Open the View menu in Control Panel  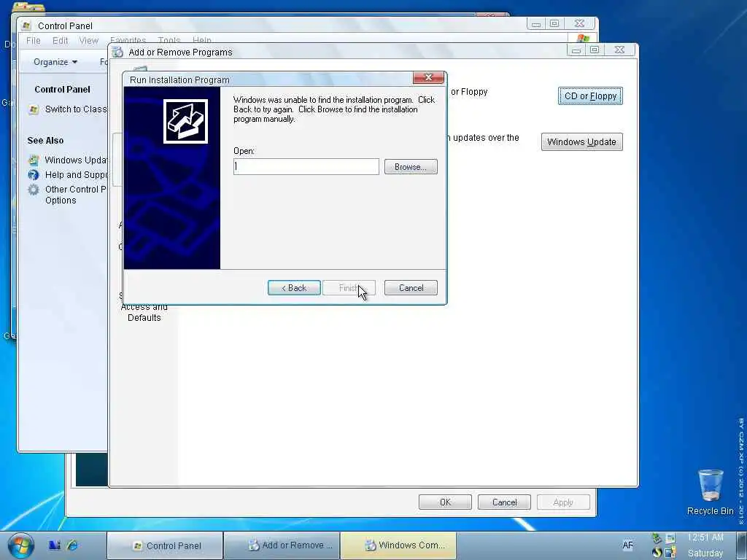click(88, 41)
